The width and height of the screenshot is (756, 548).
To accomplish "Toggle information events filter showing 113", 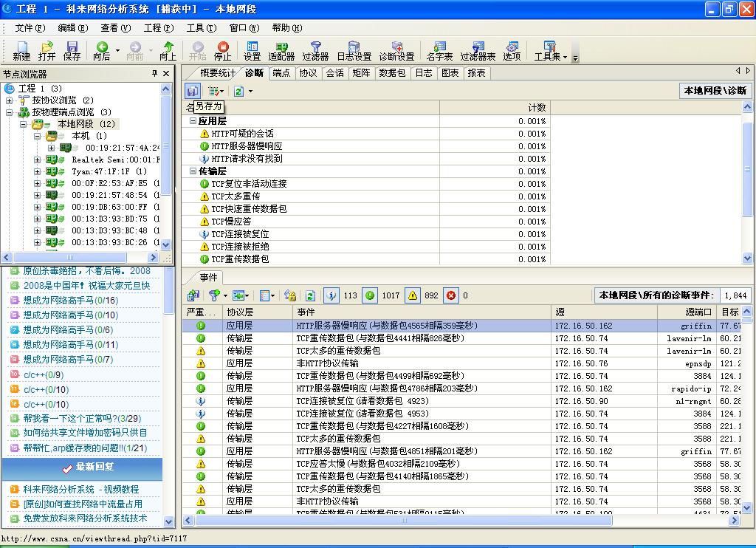I will click(x=332, y=295).
